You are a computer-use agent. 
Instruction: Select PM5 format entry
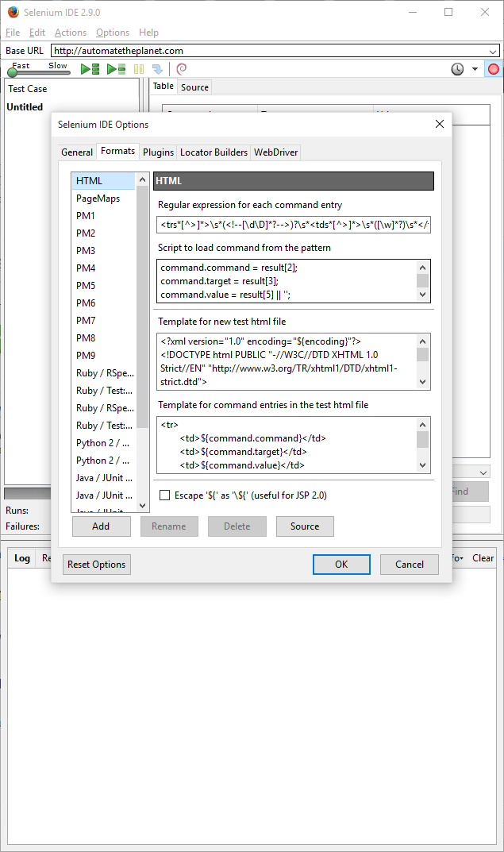click(103, 285)
